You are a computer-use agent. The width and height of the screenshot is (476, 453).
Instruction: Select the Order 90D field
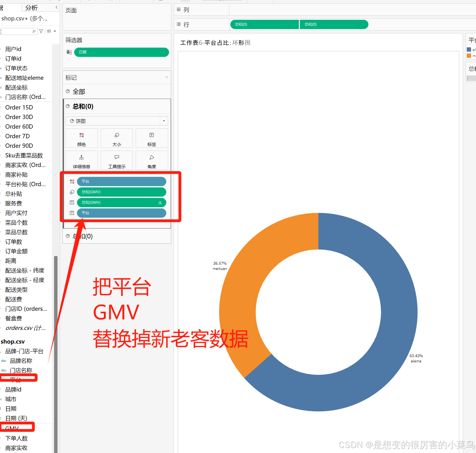click(19, 146)
